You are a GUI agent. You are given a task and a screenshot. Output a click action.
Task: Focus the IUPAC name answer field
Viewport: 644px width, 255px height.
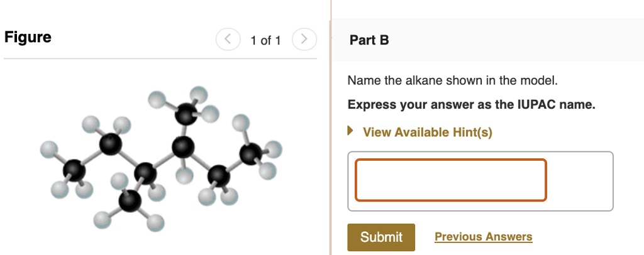[x=450, y=180]
